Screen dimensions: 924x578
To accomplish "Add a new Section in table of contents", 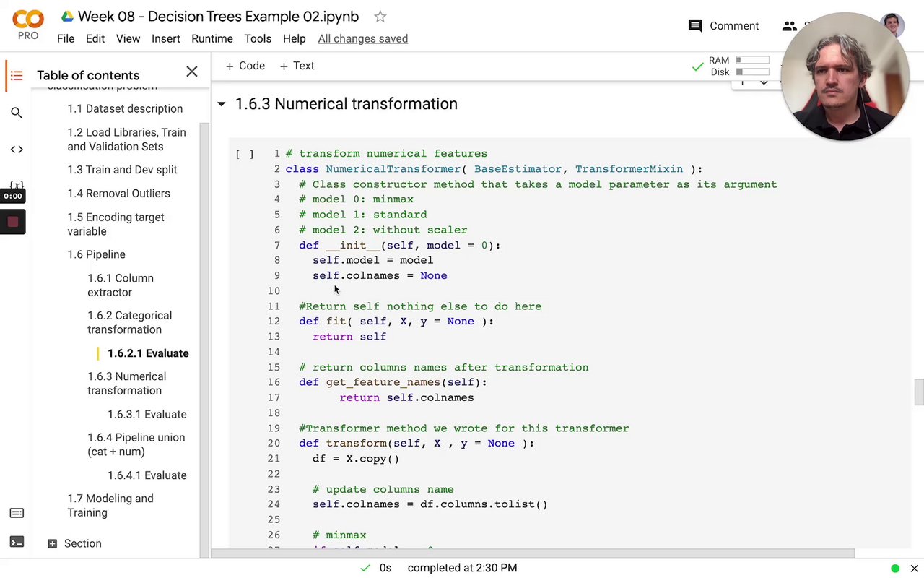I will point(74,543).
